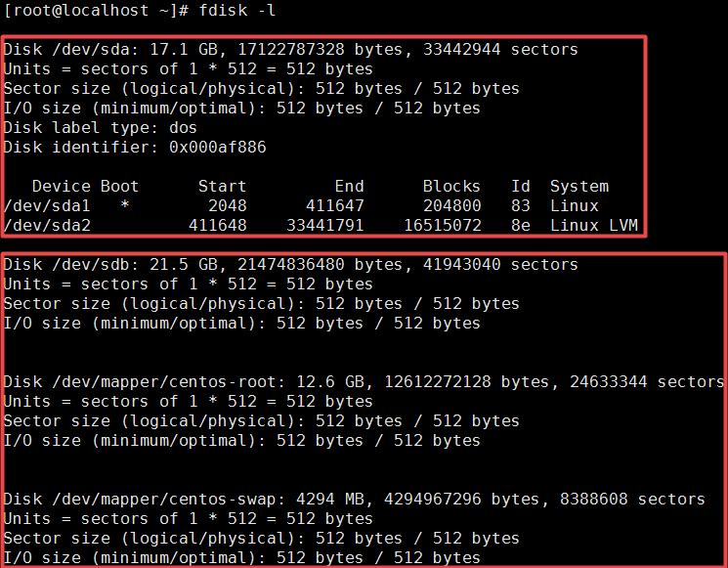
Task: Click the '12.6 GB' size value
Action: 329,382
